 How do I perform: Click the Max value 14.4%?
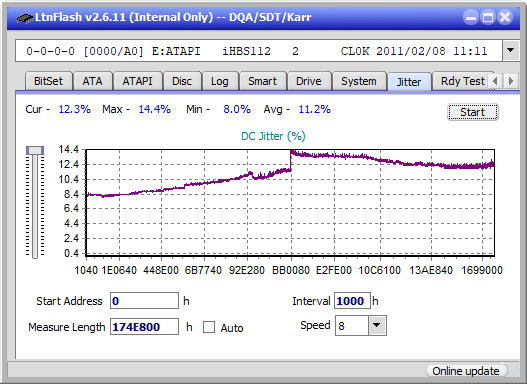pyautogui.click(x=155, y=109)
